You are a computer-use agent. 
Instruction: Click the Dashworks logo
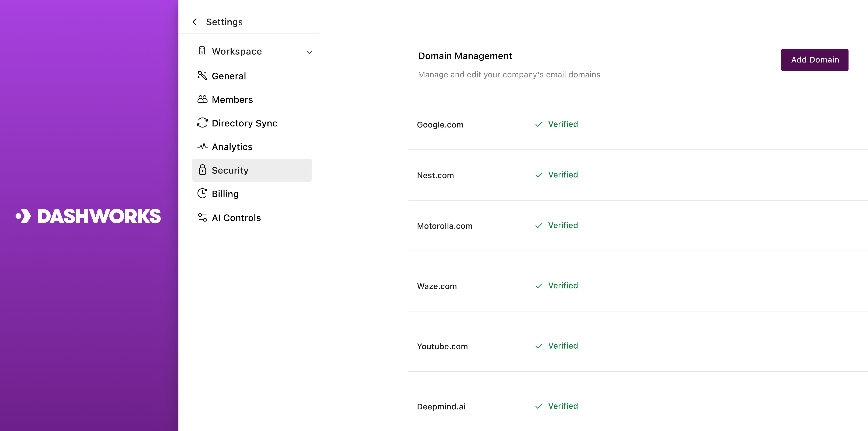[x=88, y=216]
